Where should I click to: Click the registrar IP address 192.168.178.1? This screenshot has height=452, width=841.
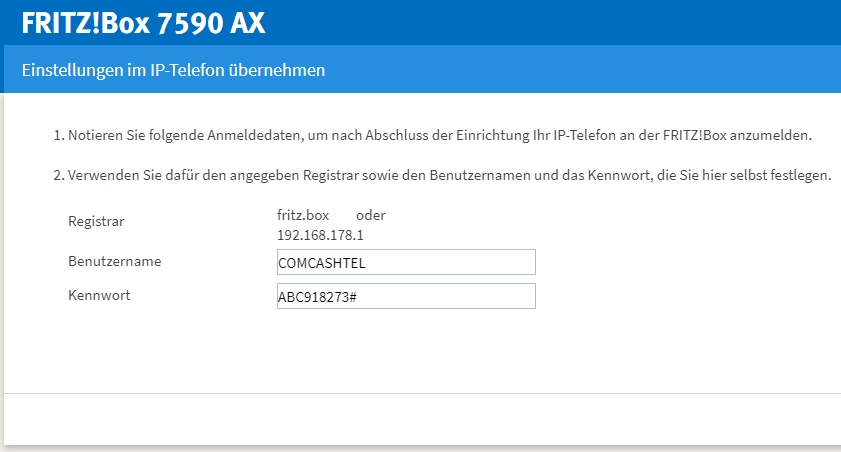tap(320, 235)
